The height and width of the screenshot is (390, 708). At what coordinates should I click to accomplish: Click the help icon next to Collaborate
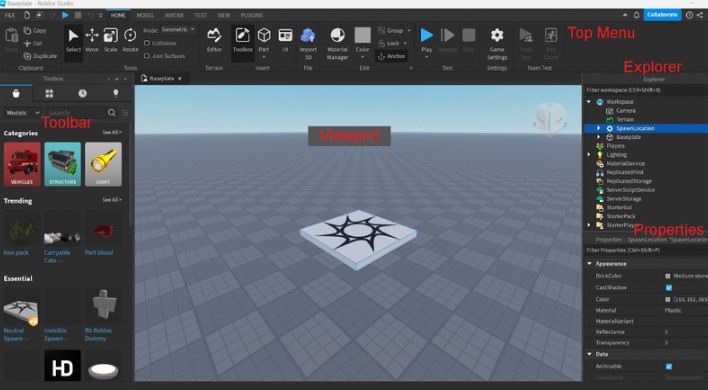689,15
